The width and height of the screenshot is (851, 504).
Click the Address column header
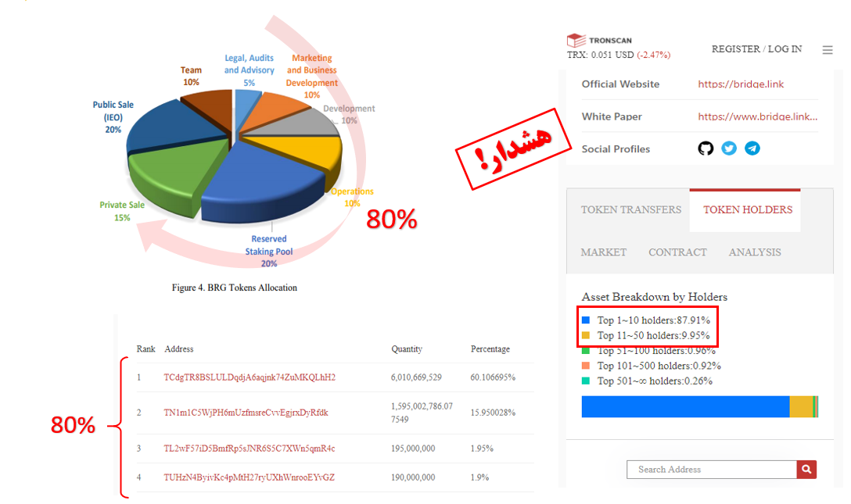[179, 349]
